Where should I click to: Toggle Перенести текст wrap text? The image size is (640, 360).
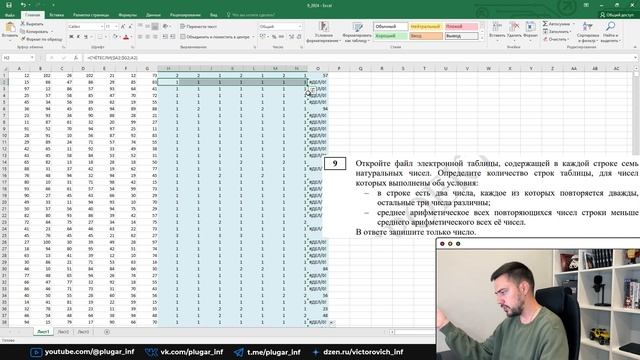click(199, 27)
